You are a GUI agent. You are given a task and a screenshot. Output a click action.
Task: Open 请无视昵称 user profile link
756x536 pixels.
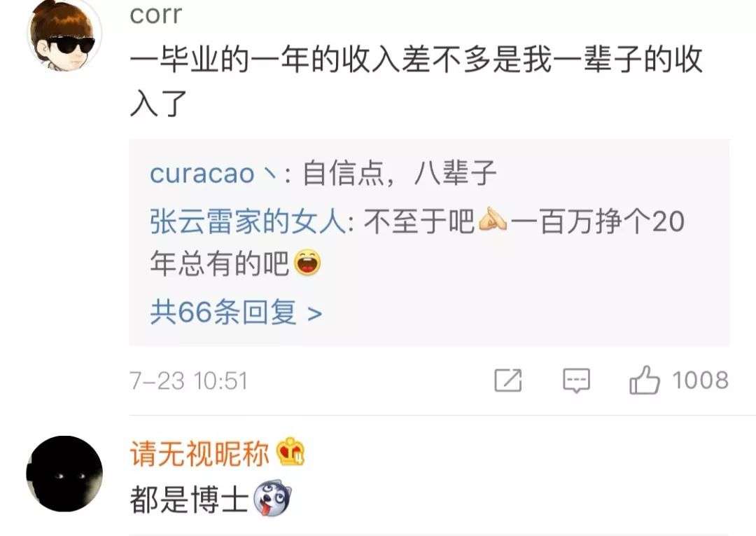[x=199, y=453]
